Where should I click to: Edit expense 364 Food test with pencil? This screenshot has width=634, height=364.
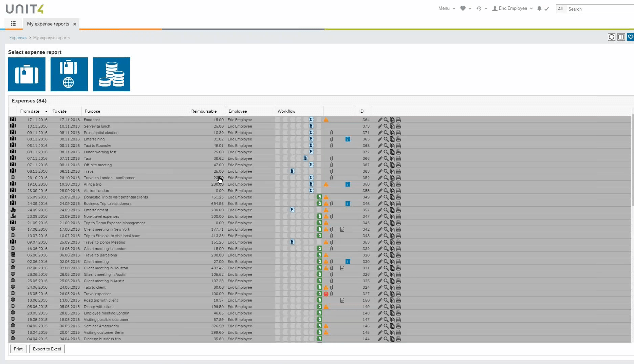pos(380,120)
